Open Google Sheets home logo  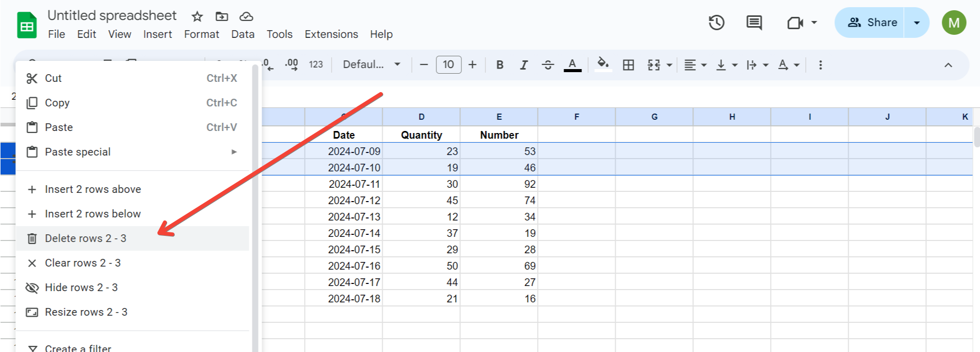pyautogui.click(x=27, y=25)
